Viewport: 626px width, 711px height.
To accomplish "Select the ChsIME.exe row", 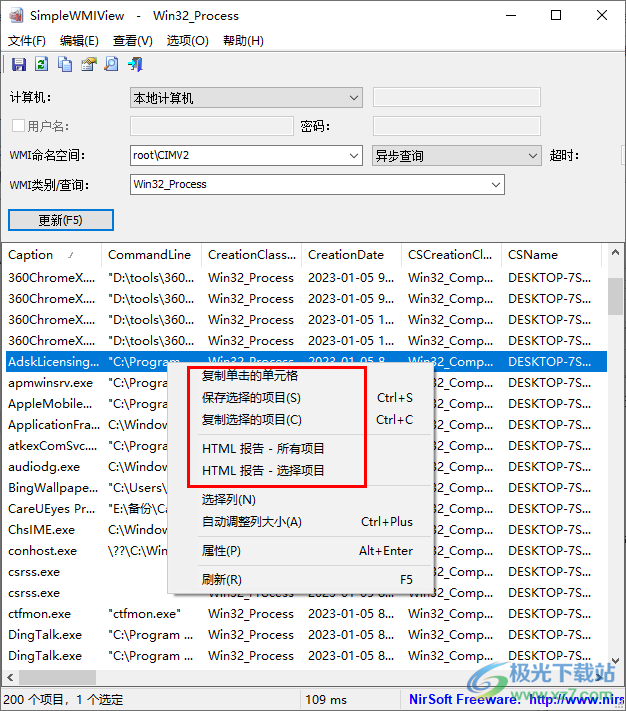I will [41, 530].
